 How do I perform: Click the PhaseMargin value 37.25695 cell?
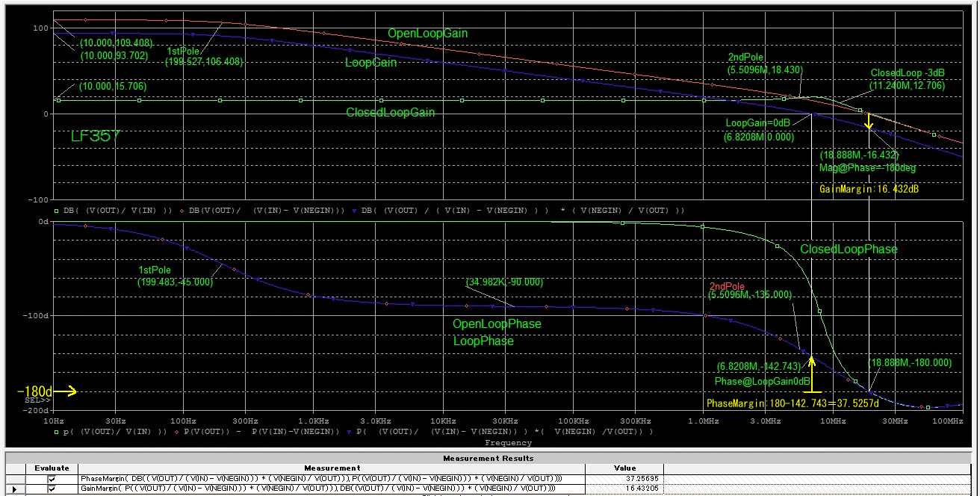[624, 479]
